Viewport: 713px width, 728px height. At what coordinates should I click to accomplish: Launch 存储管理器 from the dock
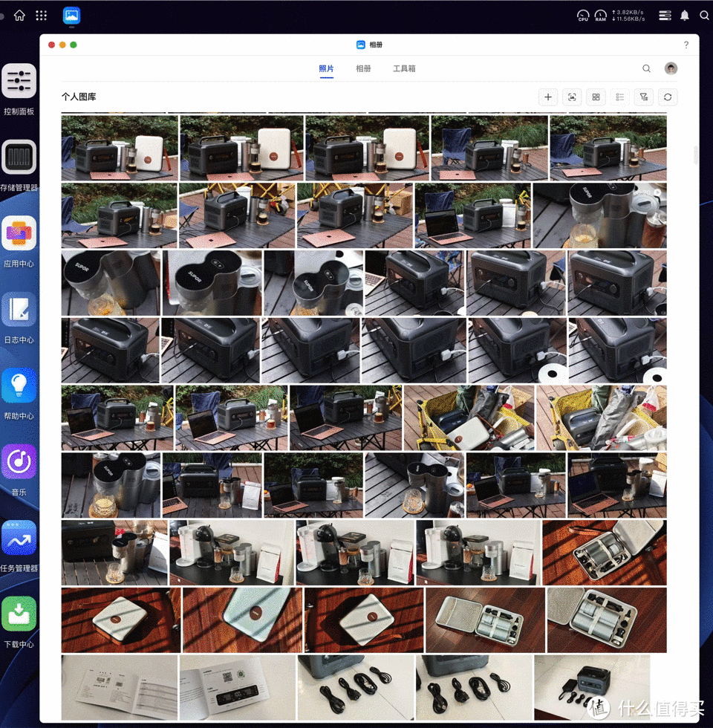[19, 157]
